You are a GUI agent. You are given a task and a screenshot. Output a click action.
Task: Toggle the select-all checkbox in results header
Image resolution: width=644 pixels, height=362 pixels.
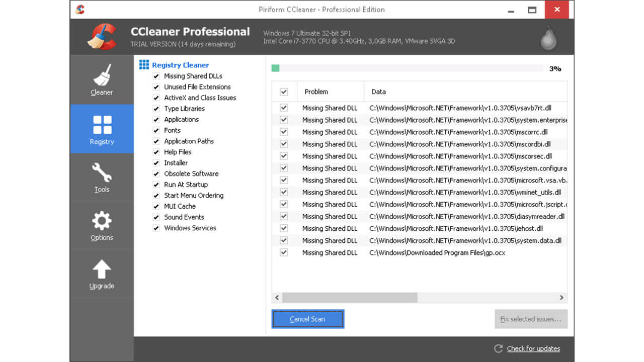pos(284,92)
